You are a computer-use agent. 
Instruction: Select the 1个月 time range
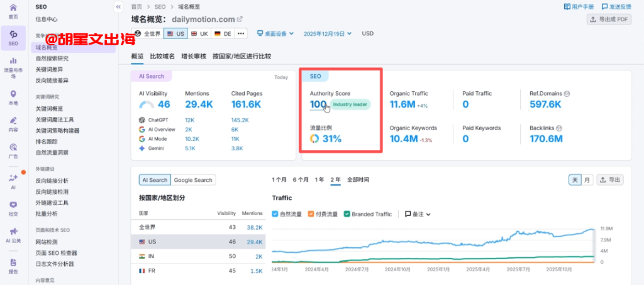[279, 180]
